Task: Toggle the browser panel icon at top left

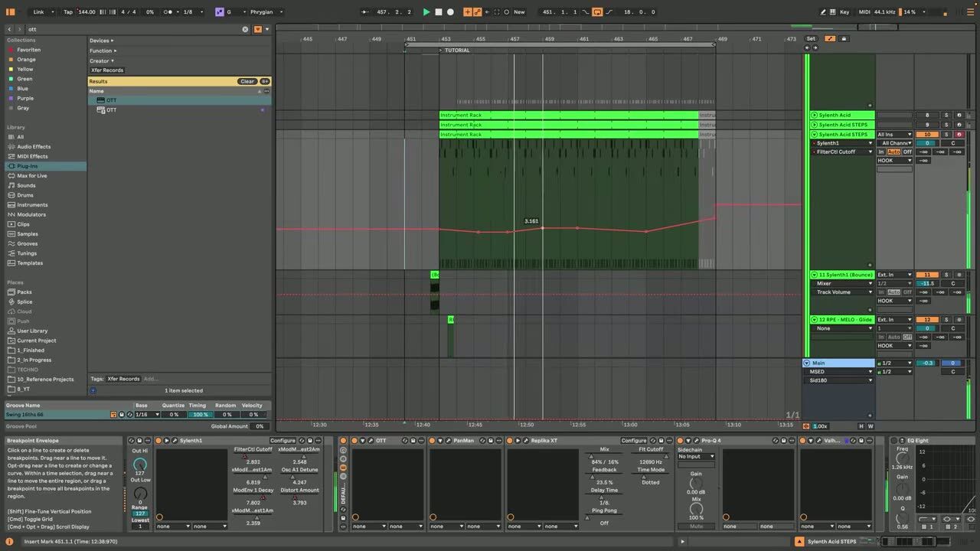Action: tap(11, 12)
